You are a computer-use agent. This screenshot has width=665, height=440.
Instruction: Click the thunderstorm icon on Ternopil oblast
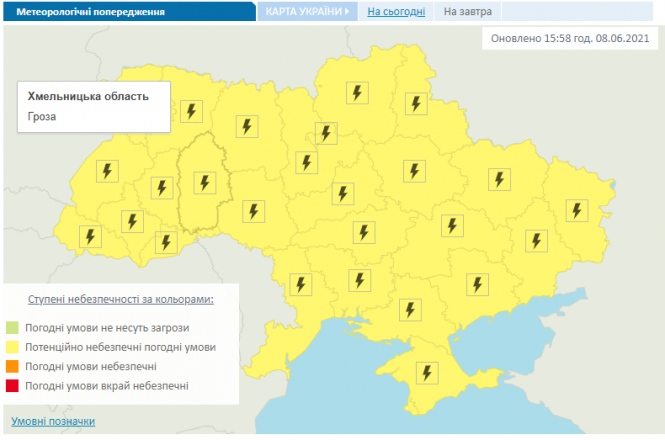pyautogui.click(x=162, y=188)
